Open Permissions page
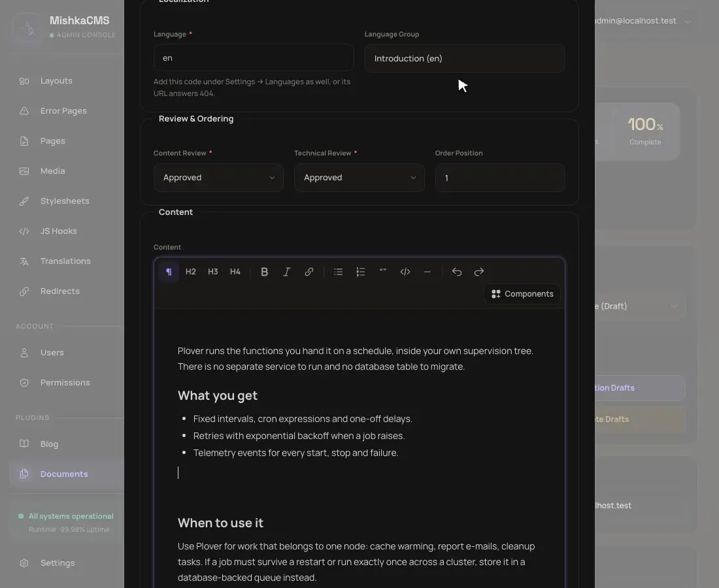 coord(67,383)
